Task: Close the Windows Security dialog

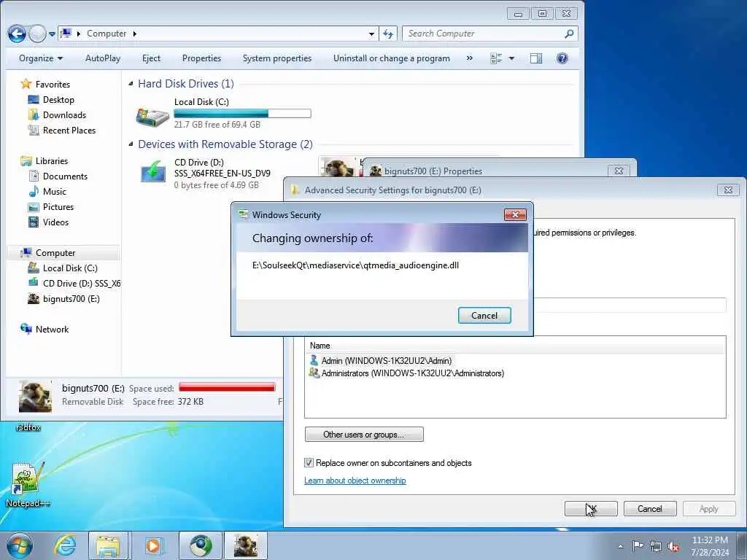Action: pos(515,215)
